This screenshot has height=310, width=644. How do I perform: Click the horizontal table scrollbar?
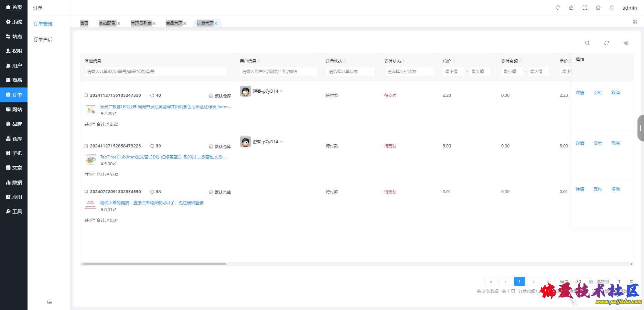[x=155, y=264]
